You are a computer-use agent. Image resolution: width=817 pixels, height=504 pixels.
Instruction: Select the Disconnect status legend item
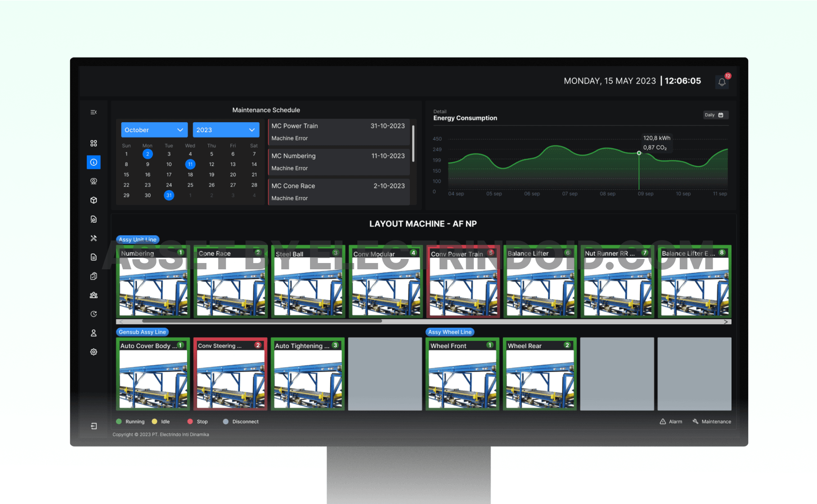pos(241,421)
